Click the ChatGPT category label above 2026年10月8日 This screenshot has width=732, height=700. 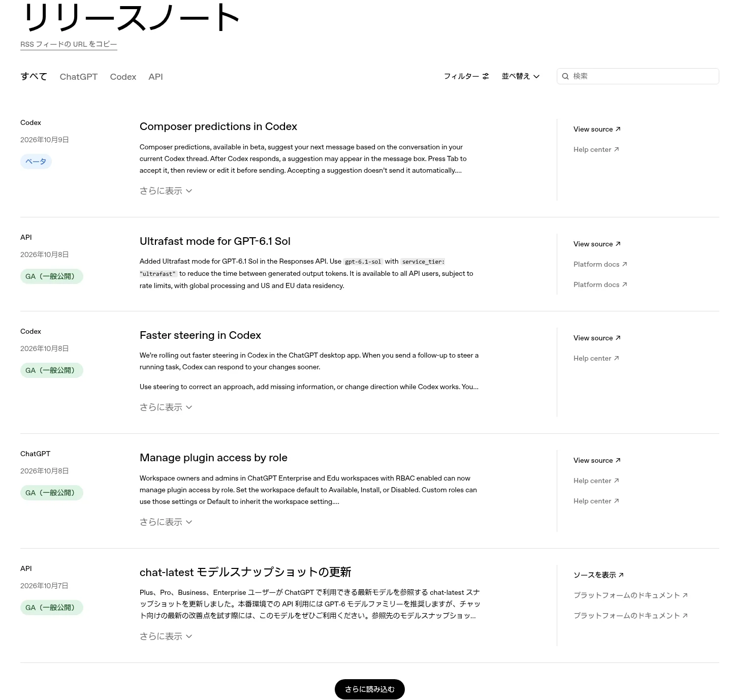[35, 454]
